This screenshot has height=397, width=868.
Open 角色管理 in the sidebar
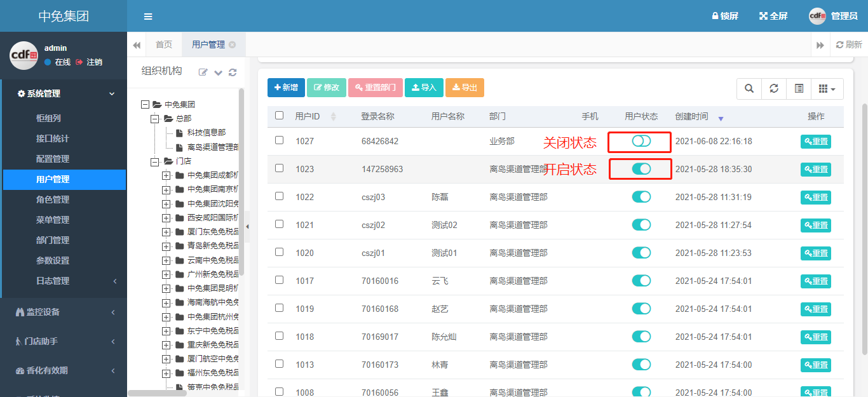(x=53, y=199)
